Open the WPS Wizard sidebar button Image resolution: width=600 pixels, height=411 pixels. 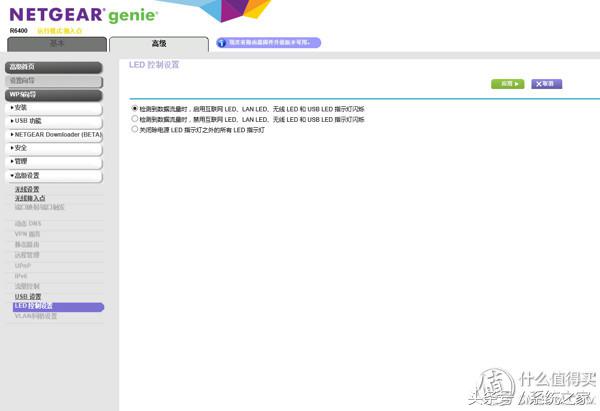coord(54,95)
